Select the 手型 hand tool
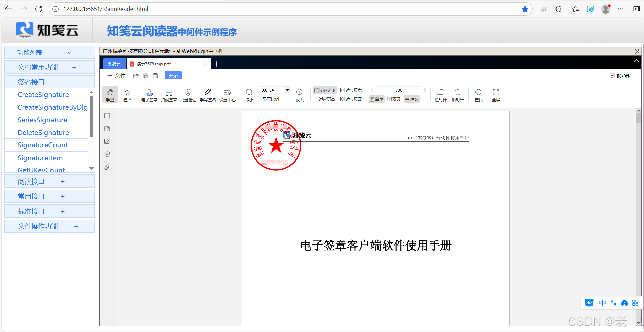The width and height of the screenshot is (644, 332). pyautogui.click(x=110, y=95)
